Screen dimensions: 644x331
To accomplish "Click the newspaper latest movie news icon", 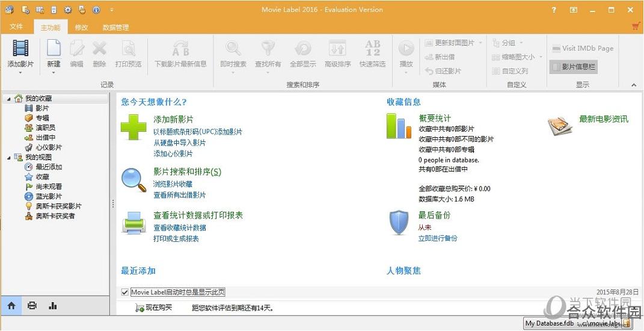I will [x=560, y=126].
